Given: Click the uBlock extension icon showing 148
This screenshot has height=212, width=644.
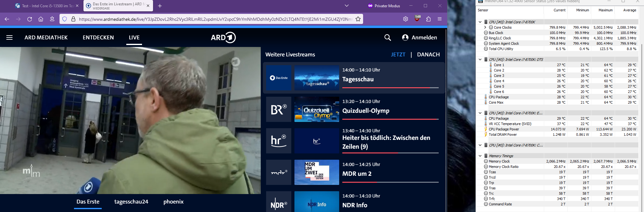Looking at the screenshot, I should [417, 19].
